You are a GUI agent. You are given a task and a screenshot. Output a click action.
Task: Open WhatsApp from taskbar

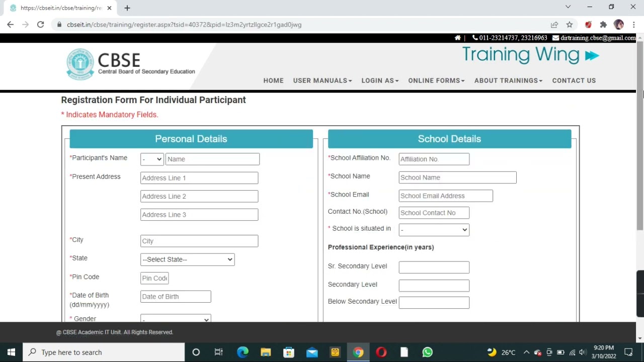click(x=427, y=352)
